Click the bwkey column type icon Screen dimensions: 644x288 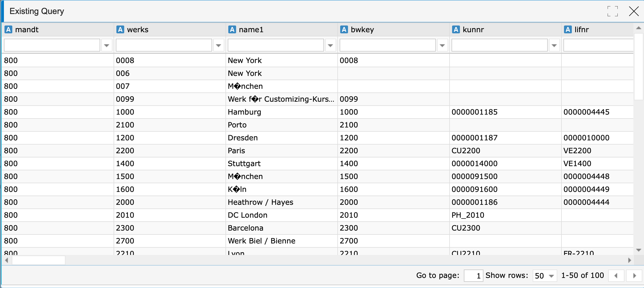(x=344, y=29)
